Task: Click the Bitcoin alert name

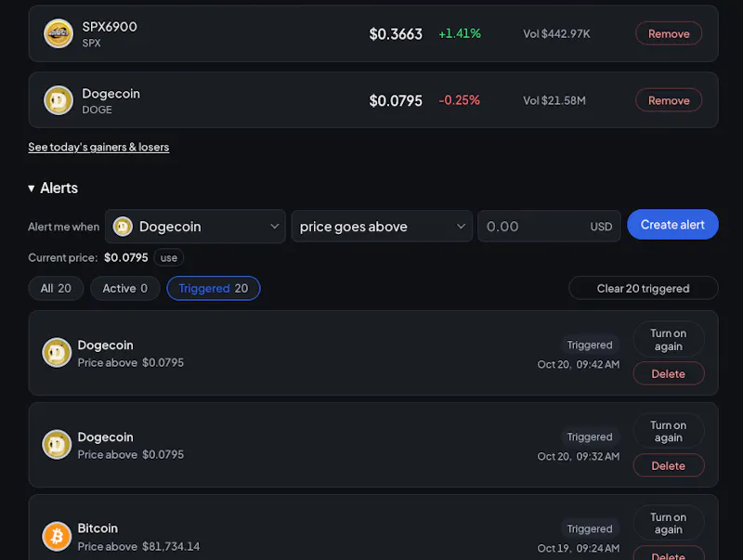Action: pos(98,528)
